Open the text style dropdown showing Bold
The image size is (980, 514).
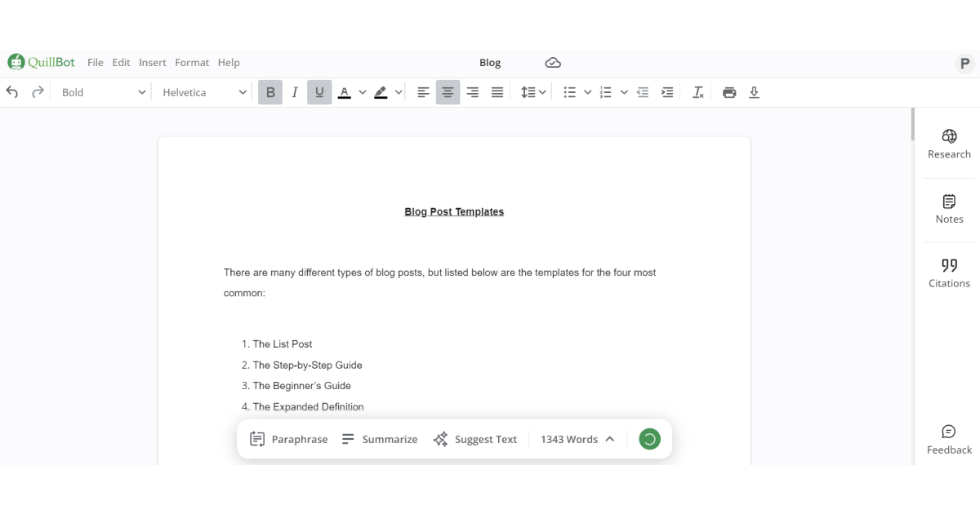(104, 92)
